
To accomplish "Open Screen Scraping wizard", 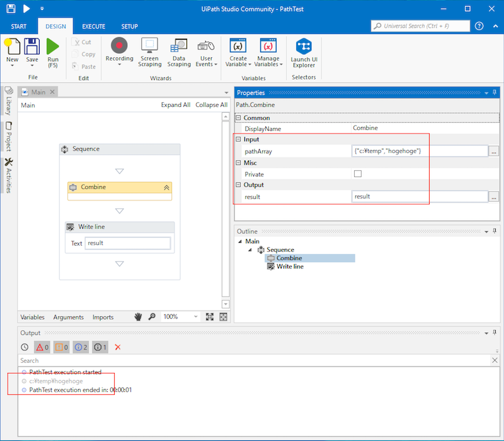I will point(149,52).
